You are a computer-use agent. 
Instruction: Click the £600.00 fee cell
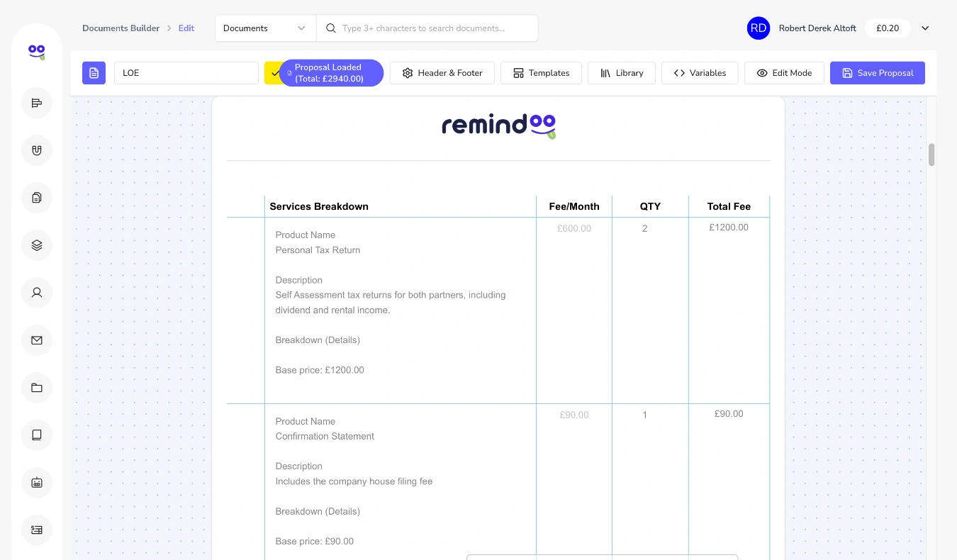(574, 228)
